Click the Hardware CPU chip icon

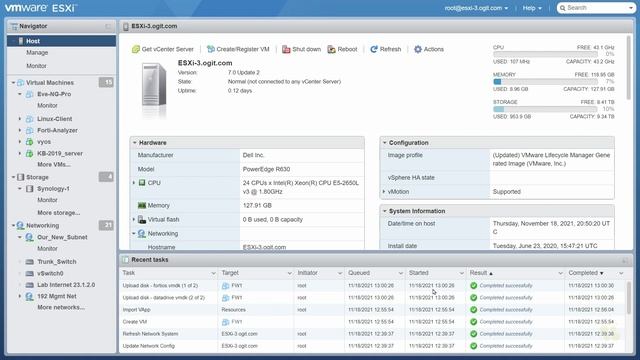[142, 182]
